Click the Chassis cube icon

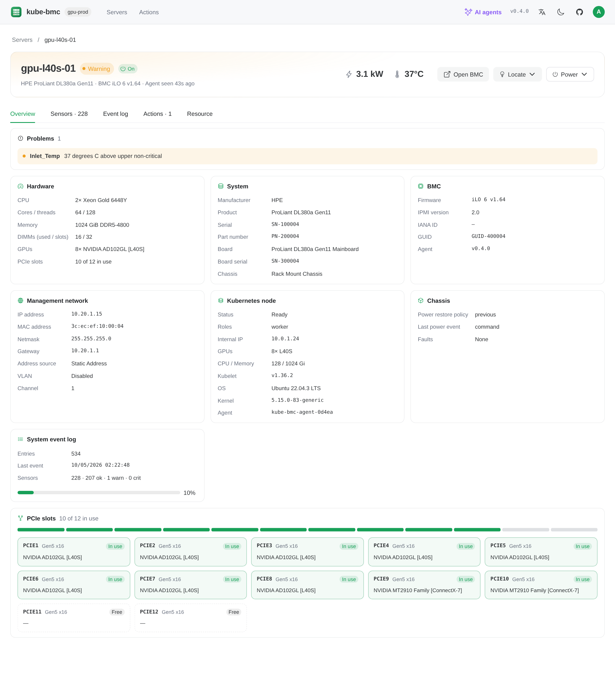click(x=421, y=301)
